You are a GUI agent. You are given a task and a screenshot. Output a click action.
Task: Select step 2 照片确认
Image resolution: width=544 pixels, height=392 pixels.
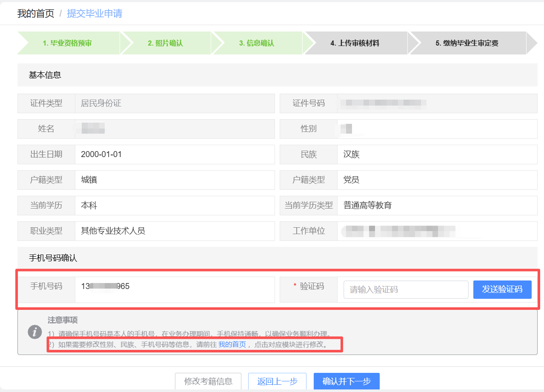coord(166,43)
